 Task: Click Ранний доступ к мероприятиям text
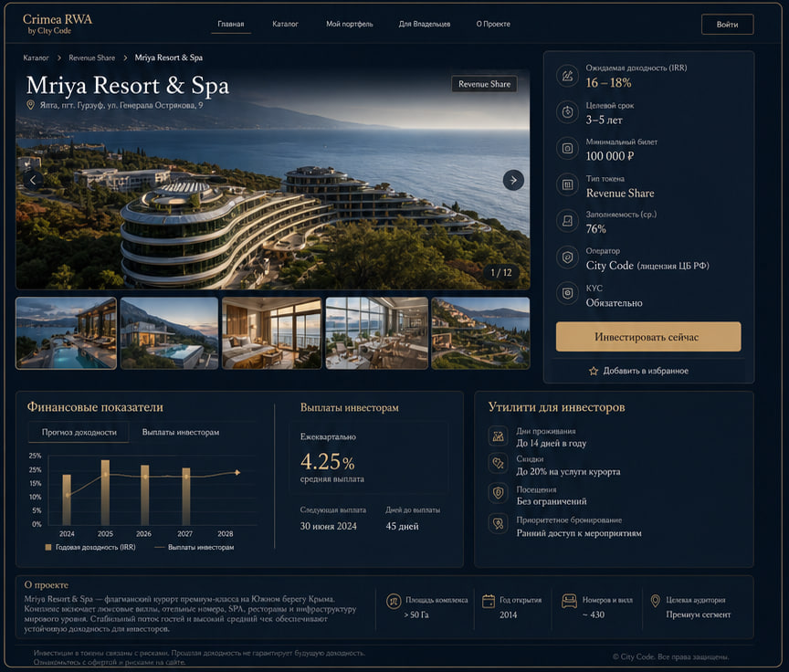[579, 533]
